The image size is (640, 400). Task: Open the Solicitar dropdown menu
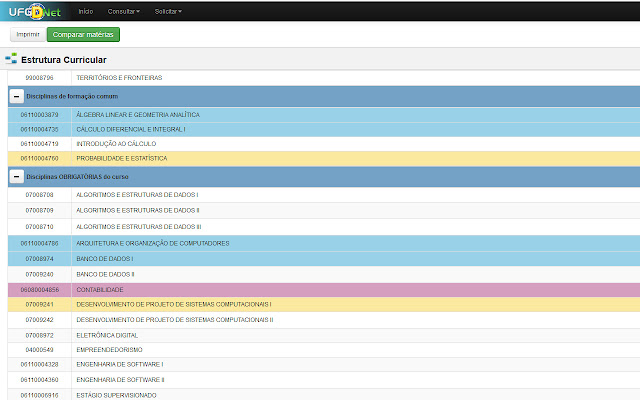coord(169,11)
